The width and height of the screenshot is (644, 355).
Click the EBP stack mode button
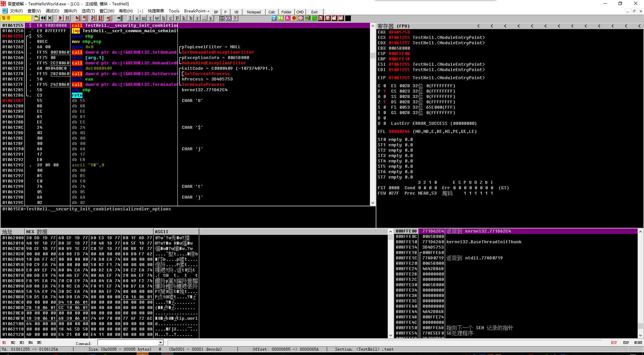click(626, 343)
